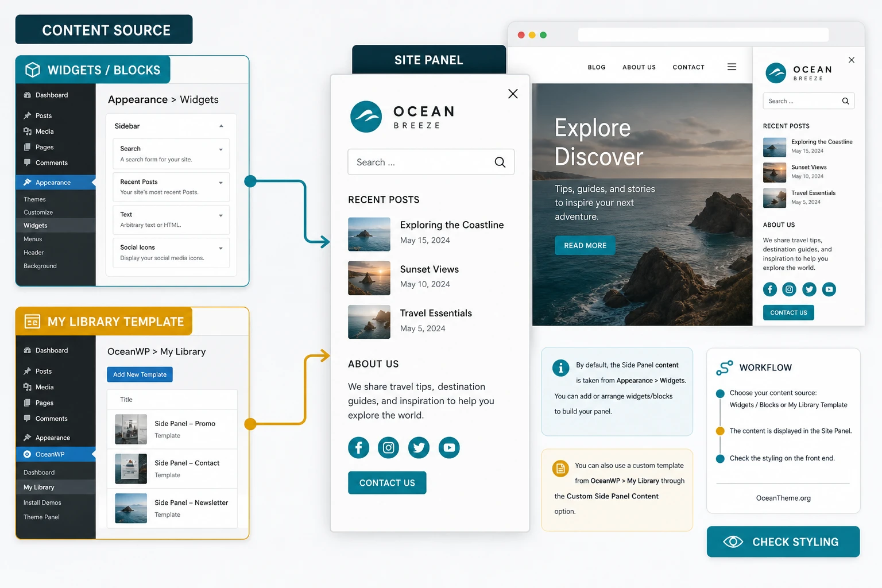
Task: Select Widgets submenu item
Action: click(x=56, y=226)
